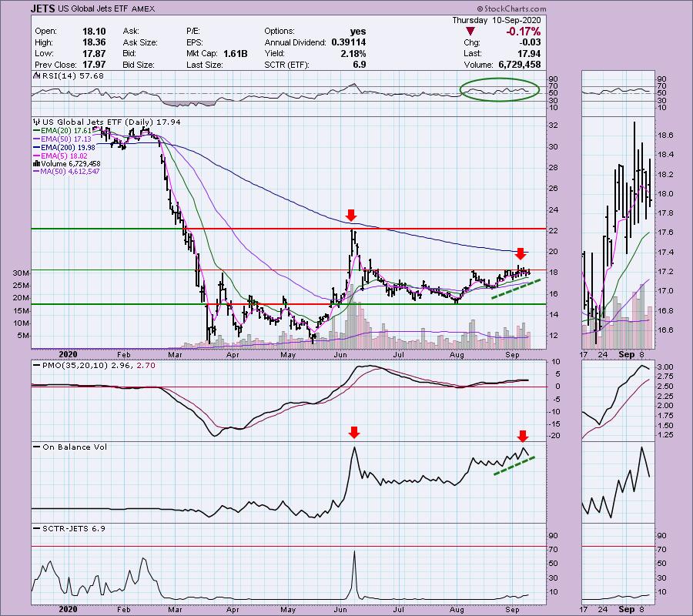Click the Options value yes
This screenshot has width=693, height=616.
(x=358, y=32)
